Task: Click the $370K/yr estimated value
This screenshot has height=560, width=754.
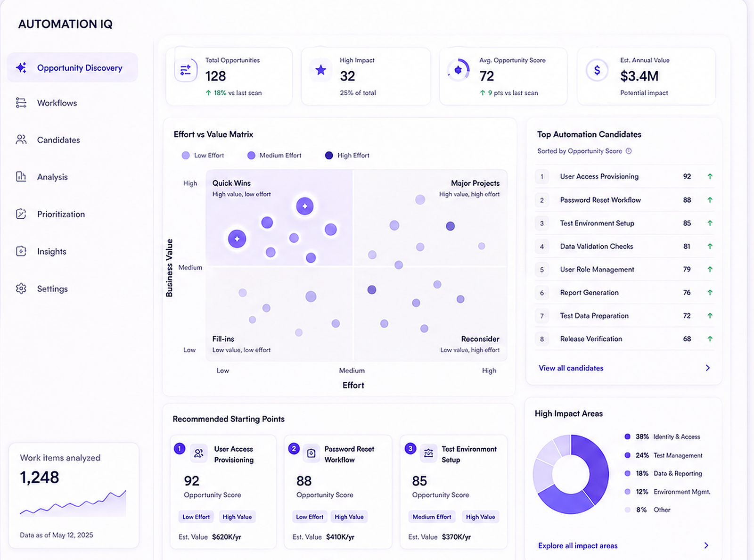Action: point(456,537)
